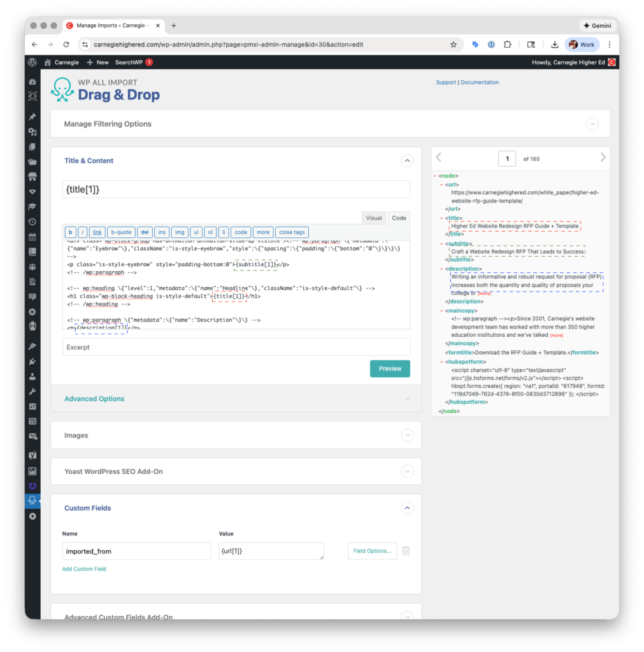Open the browser extensions puzzle icon
The width and height of the screenshot is (644, 652).
point(508,45)
